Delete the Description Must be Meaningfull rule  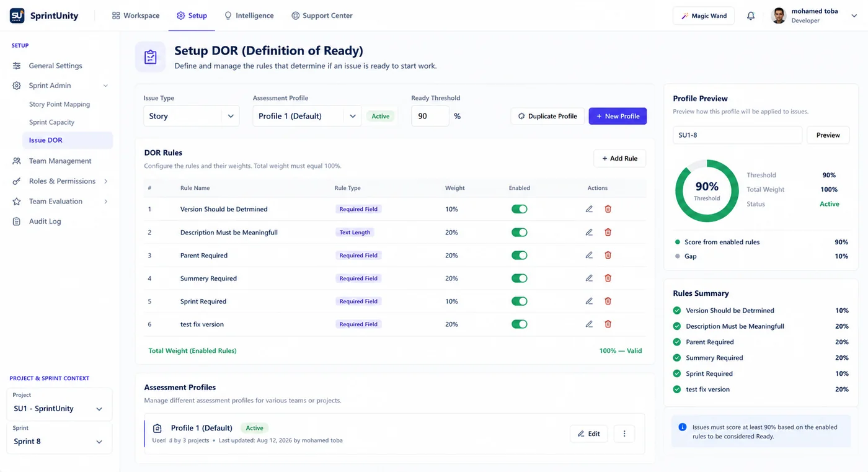tap(608, 232)
